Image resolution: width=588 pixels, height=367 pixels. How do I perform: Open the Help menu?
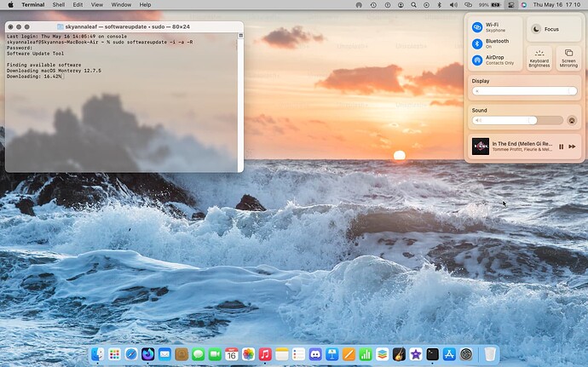point(145,5)
